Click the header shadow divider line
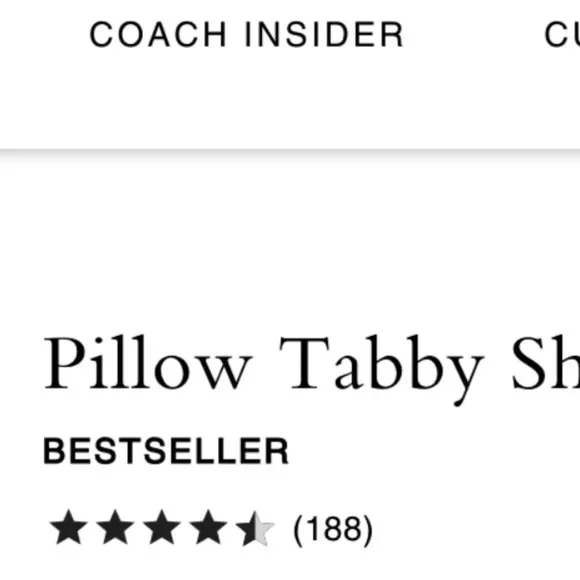The height and width of the screenshot is (580, 580). pos(290,152)
